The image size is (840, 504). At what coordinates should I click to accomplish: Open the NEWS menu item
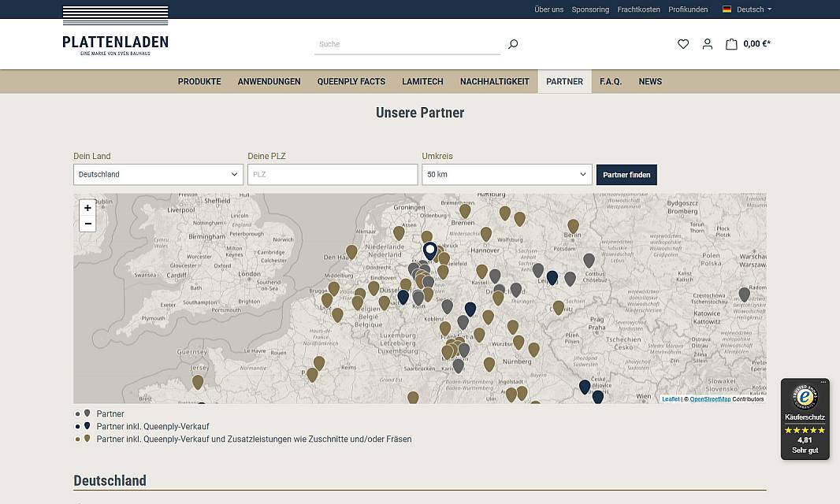pyautogui.click(x=650, y=81)
